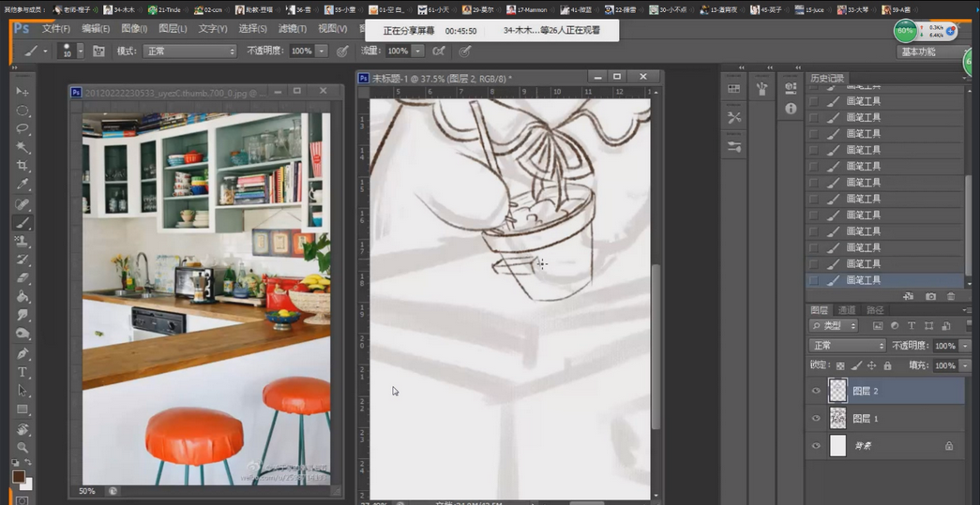Viewport: 980px width, 505px height.
Task: Open the 模式 blend mode dropdown
Action: (189, 51)
